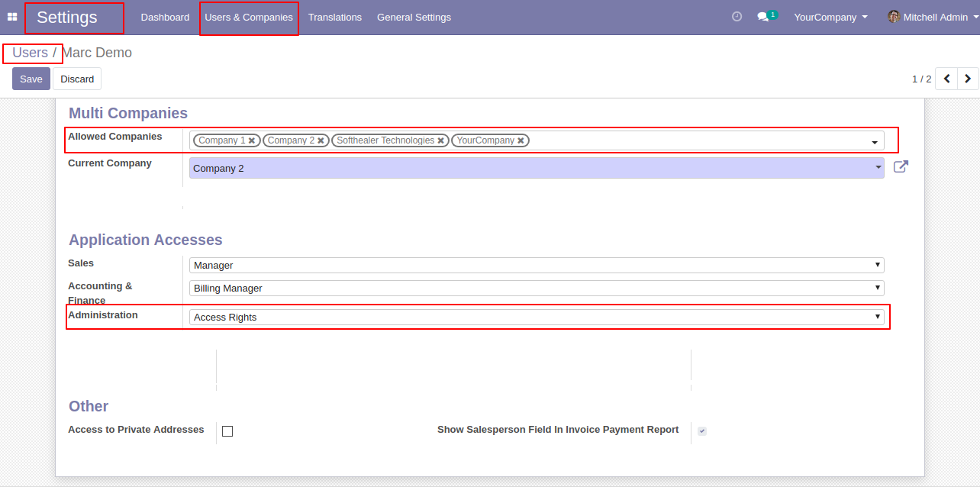Open the General Settings menu
This screenshot has width=980, height=487.
(414, 17)
